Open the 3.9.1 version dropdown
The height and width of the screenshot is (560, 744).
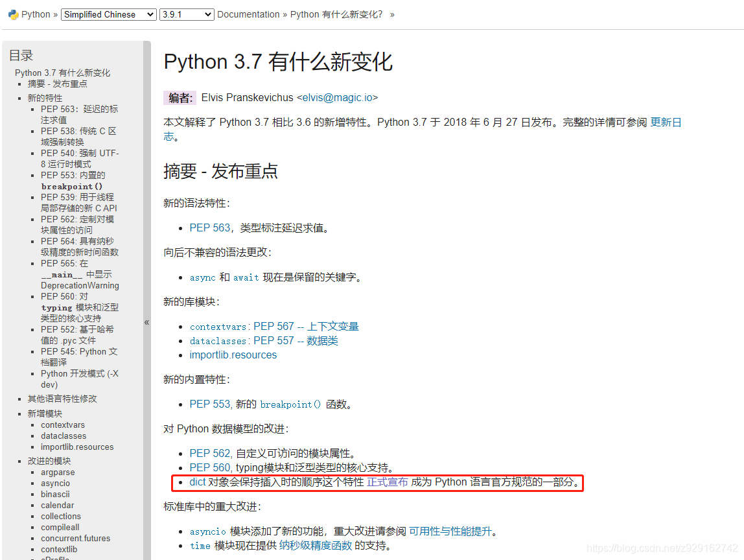pyautogui.click(x=187, y=15)
